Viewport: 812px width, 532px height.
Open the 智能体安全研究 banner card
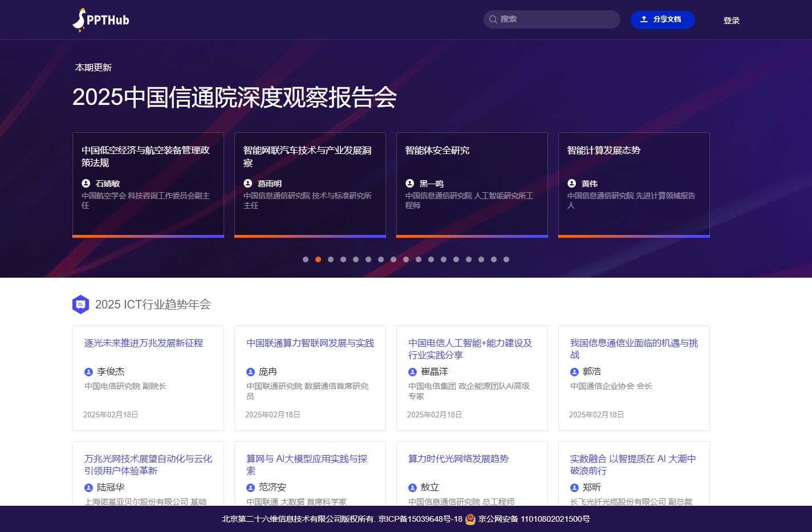point(472,185)
